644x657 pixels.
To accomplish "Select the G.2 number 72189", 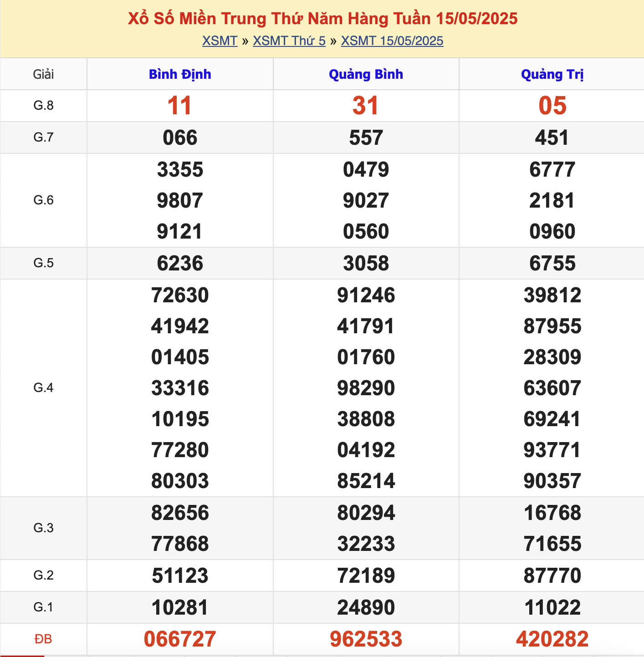I will point(366,576).
